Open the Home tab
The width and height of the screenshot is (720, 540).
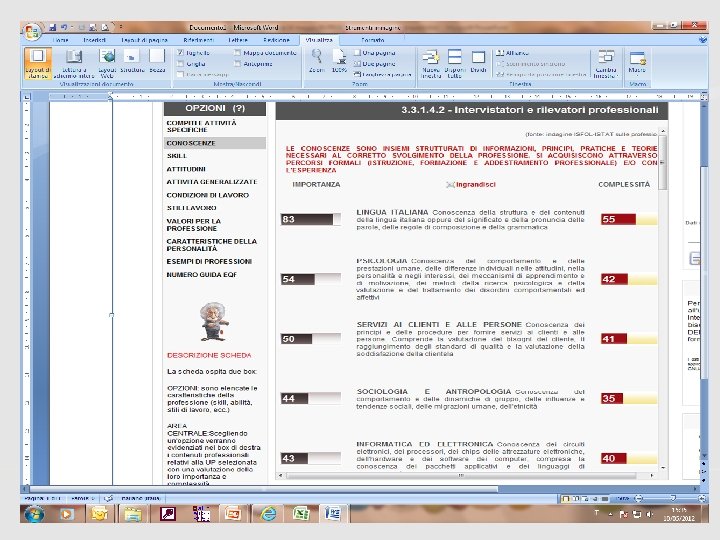60,40
